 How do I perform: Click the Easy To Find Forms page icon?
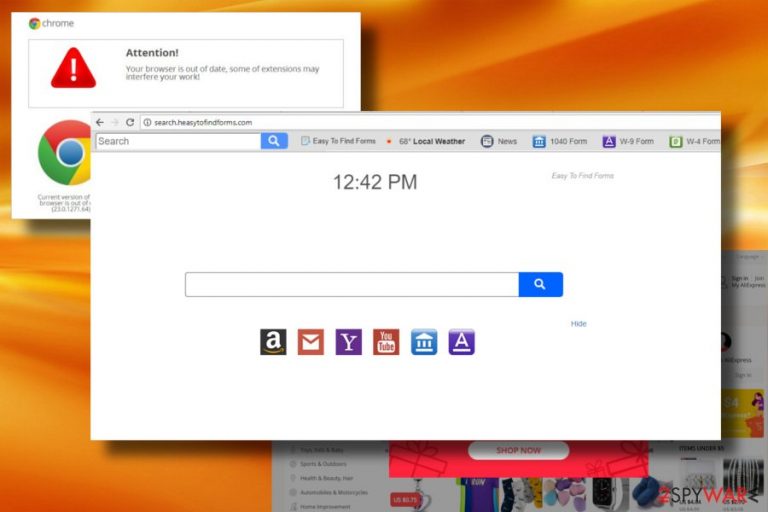tap(305, 141)
